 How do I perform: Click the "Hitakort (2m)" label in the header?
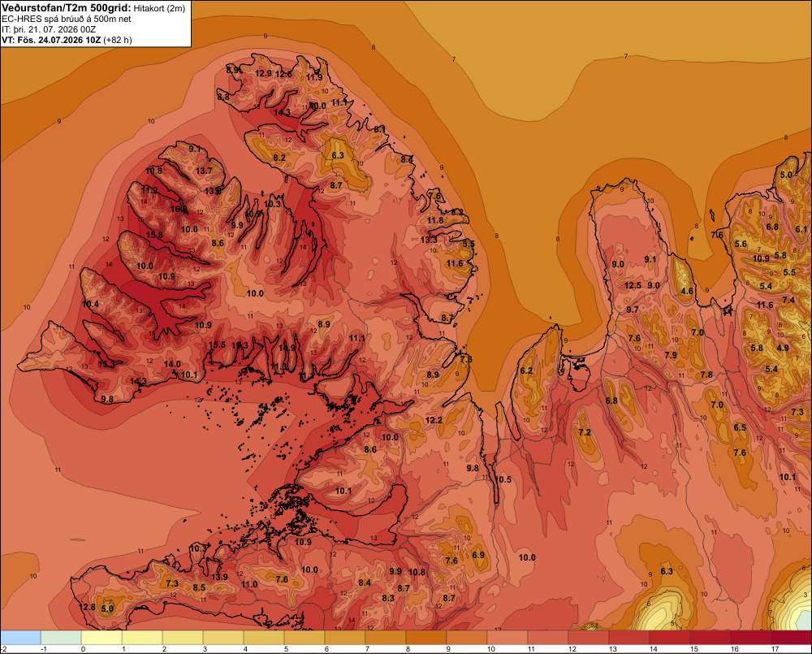[159, 8]
